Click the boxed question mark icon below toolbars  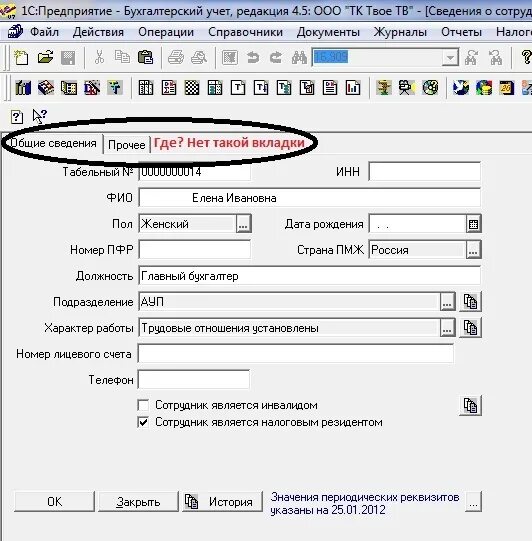(17, 117)
